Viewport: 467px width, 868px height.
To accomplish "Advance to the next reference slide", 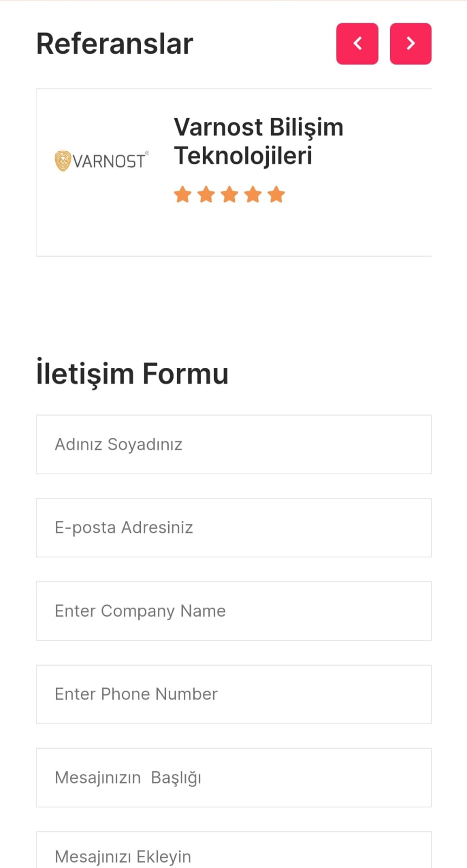I will pos(411,44).
